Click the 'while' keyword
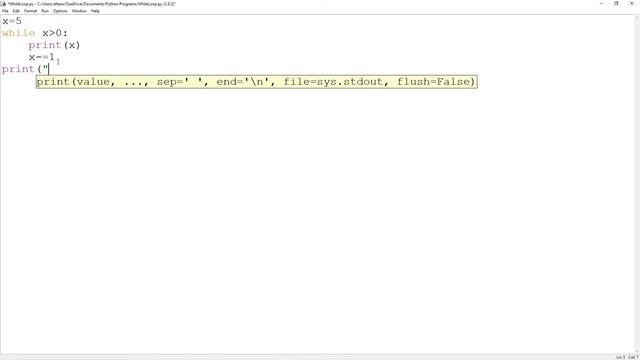Screen dimensions: 640x360 tap(18, 33)
